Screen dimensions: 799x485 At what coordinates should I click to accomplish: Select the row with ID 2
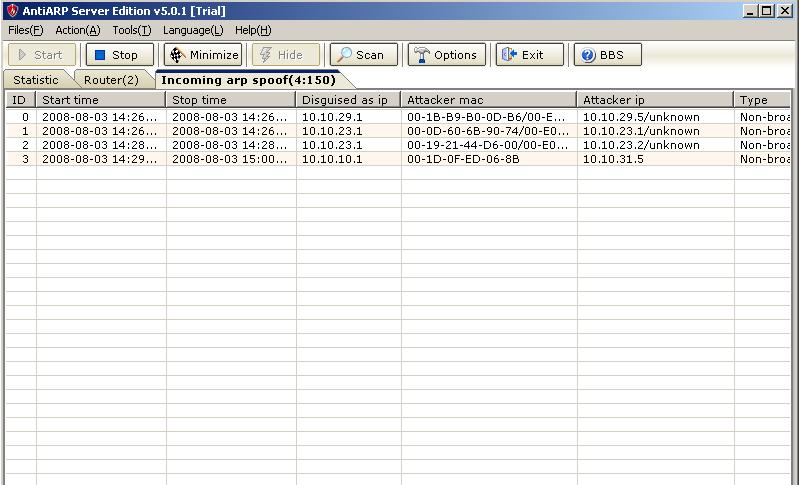click(397, 145)
